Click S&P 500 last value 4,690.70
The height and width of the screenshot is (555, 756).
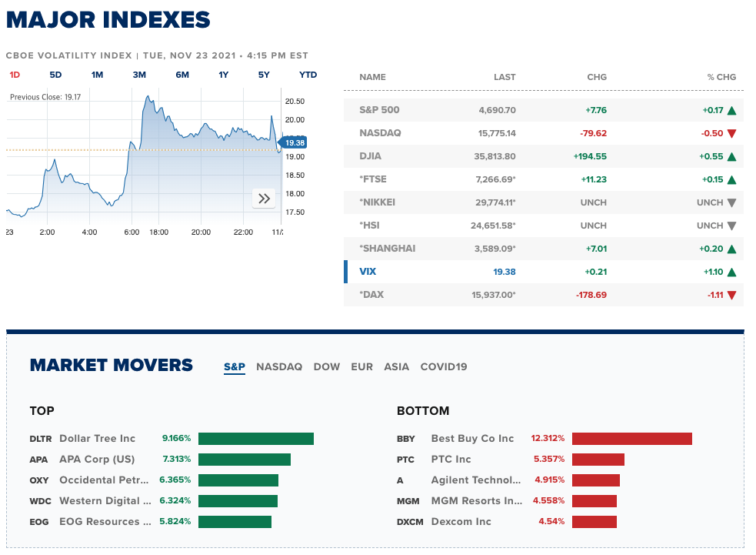pos(497,110)
